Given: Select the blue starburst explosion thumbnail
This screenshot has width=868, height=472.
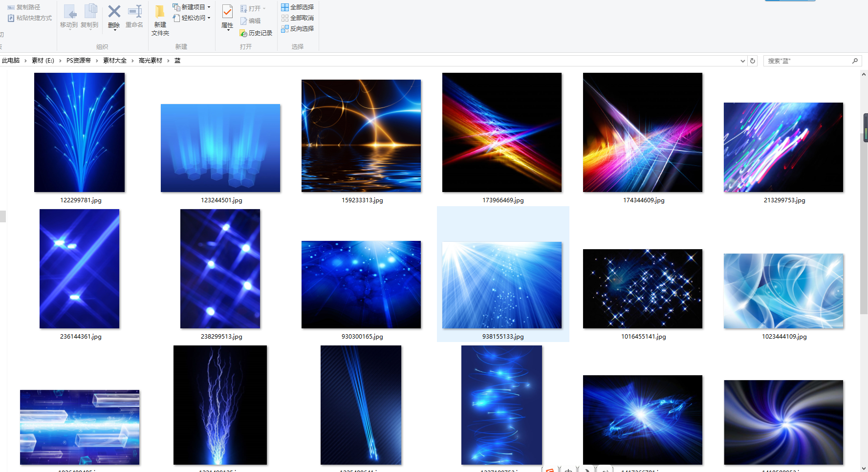Looking at the screenshot, I should 643,420.
